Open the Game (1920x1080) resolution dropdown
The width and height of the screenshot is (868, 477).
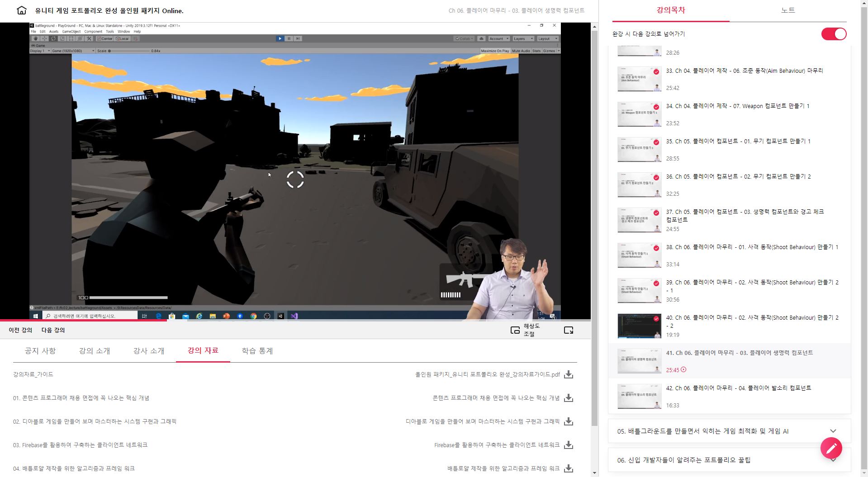[73, 51]
